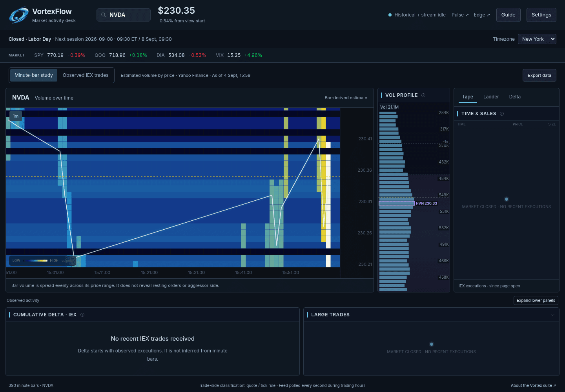Open the Timezone New York dropdown
The image size is (565, 392).
[537, 39]
